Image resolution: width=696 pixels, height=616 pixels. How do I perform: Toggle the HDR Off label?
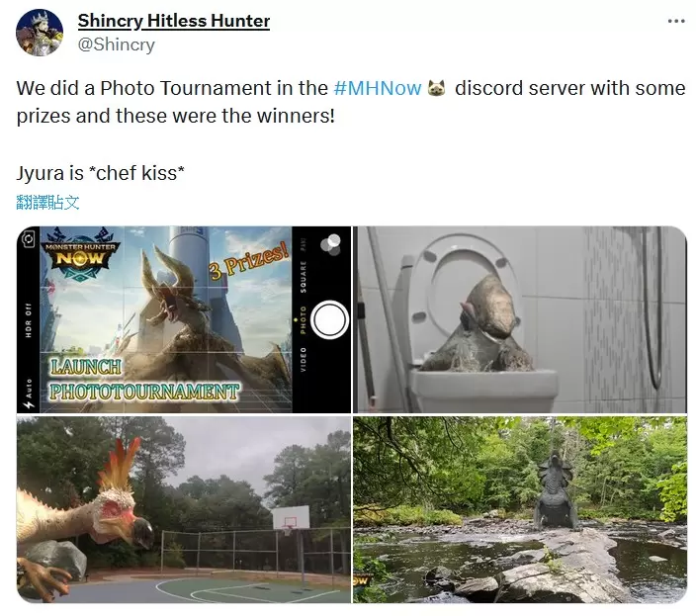point(29,320)
